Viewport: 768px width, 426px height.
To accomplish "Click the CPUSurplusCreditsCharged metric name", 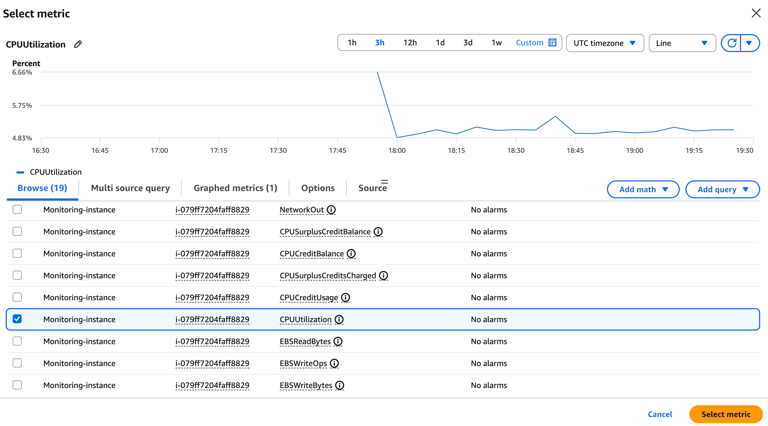I will click(328, 276).
